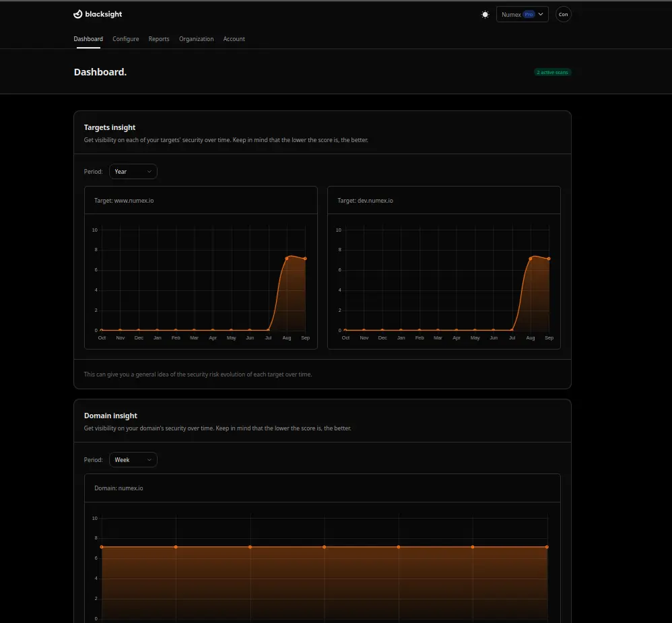The image size is (672, 623).
Task: Open the Account page
Action: coord(234,39)
